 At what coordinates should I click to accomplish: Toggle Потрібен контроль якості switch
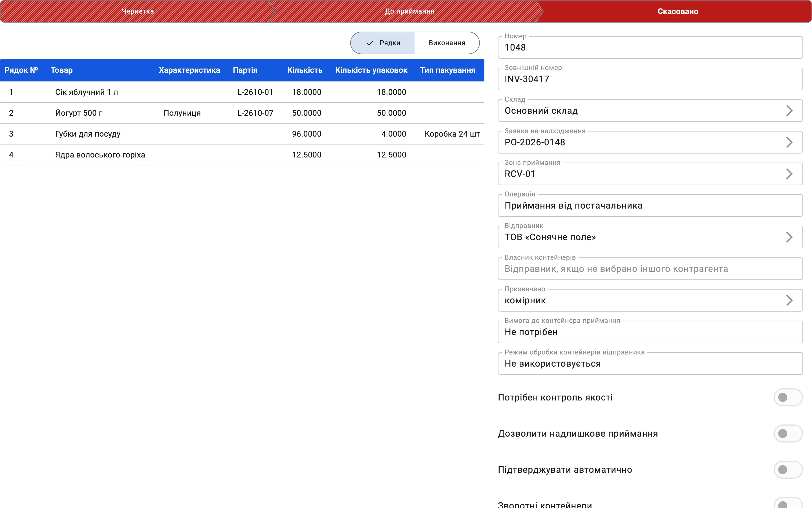tap(788, 397)
